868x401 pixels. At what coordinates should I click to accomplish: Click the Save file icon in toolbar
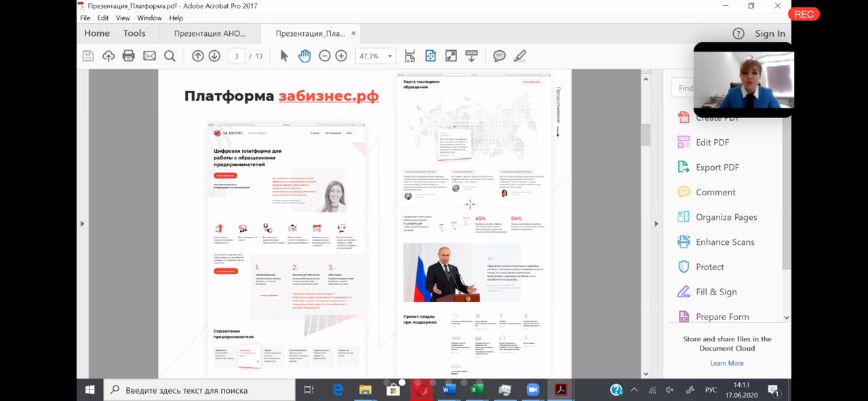coord(88,56)
